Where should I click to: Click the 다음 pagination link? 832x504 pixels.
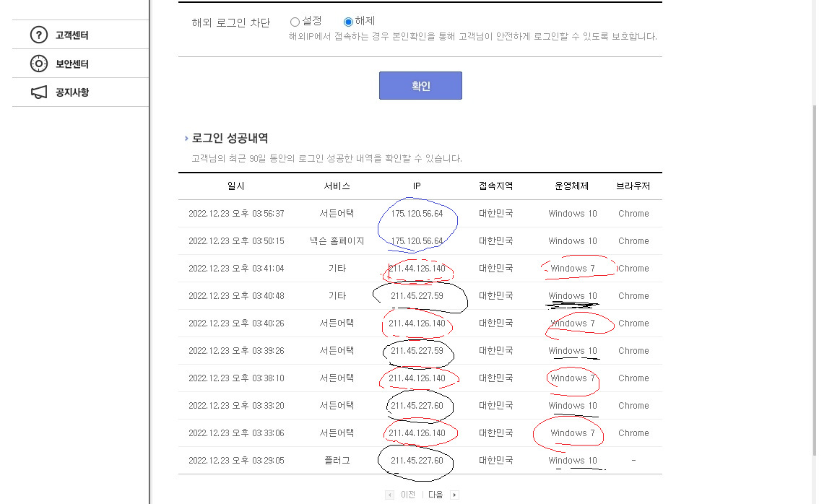tap(435, 495)
